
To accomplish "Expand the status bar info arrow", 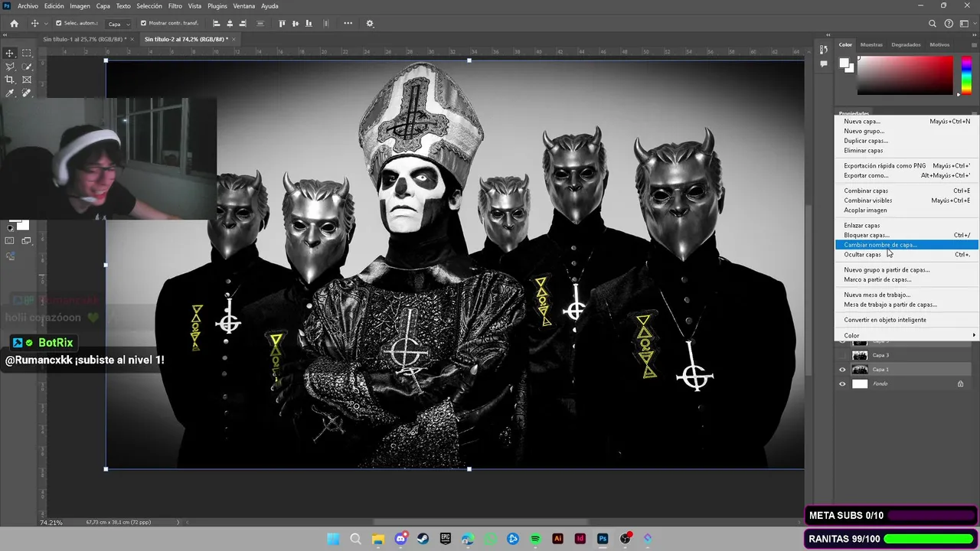I will point(178,522).
